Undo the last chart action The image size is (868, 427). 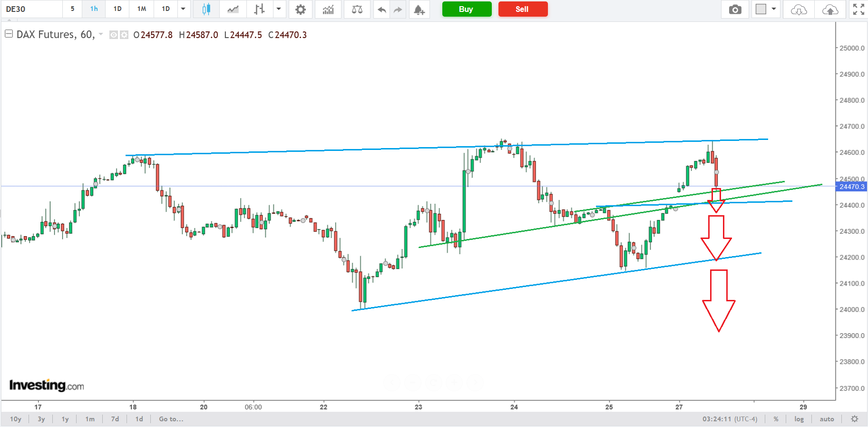point(381,9)
